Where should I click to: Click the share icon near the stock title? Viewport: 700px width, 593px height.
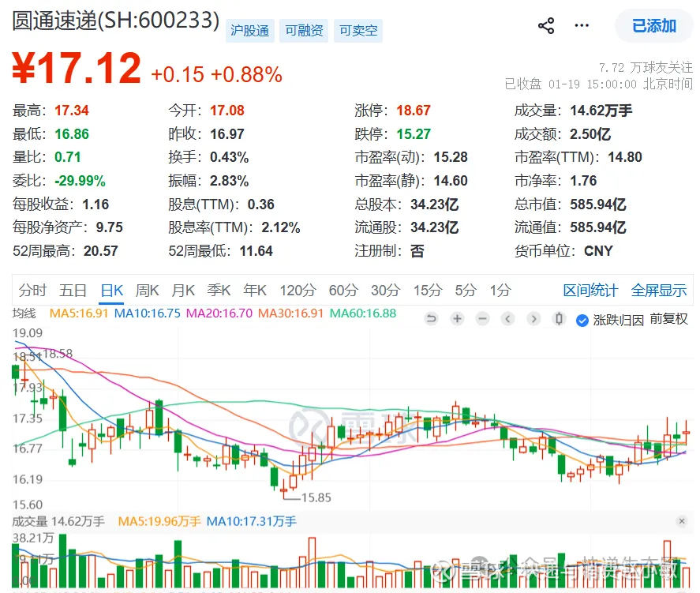546,26
